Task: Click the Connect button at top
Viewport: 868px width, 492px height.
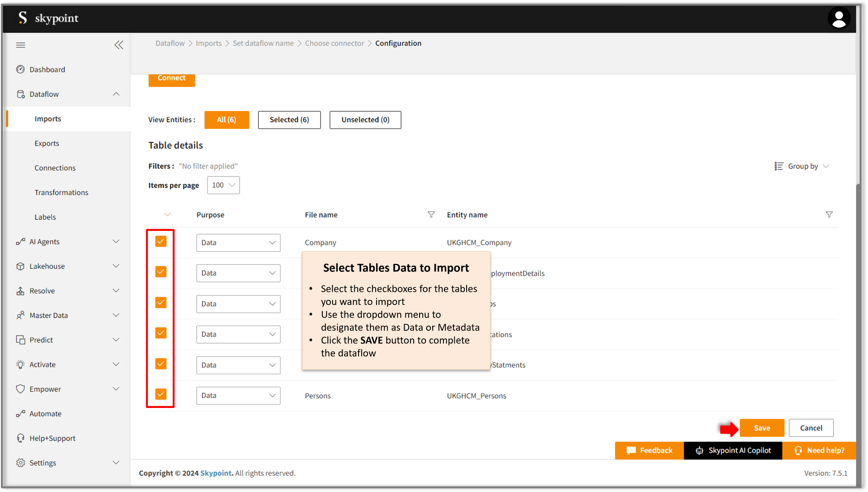Action: [171, 77]
